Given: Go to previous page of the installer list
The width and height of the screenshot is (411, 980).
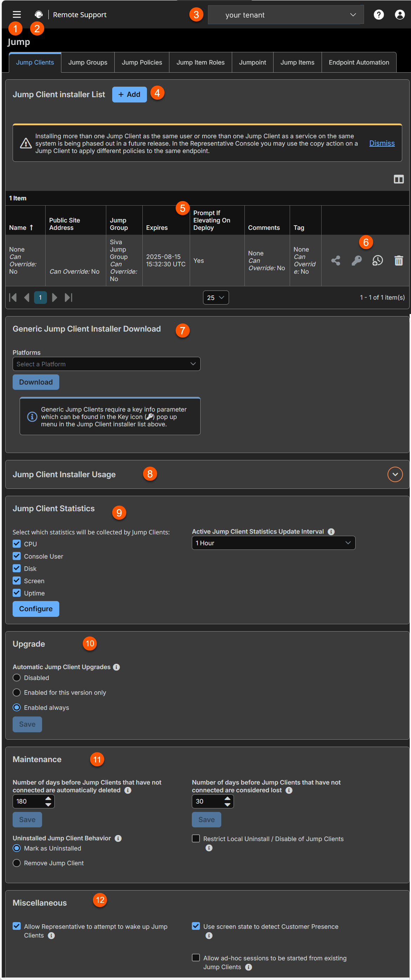Looking at the screenshot, I should pos(26,298).
